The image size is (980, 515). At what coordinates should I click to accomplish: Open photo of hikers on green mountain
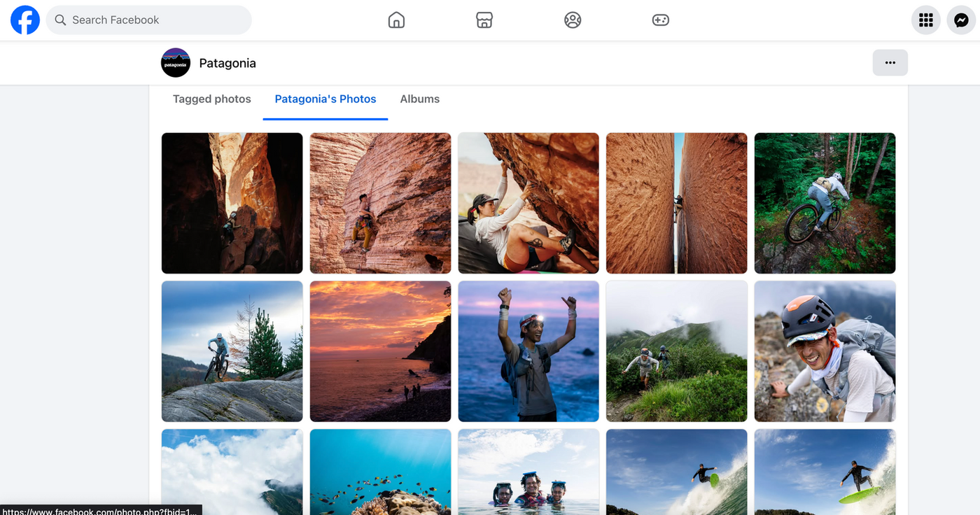[677, 351]
